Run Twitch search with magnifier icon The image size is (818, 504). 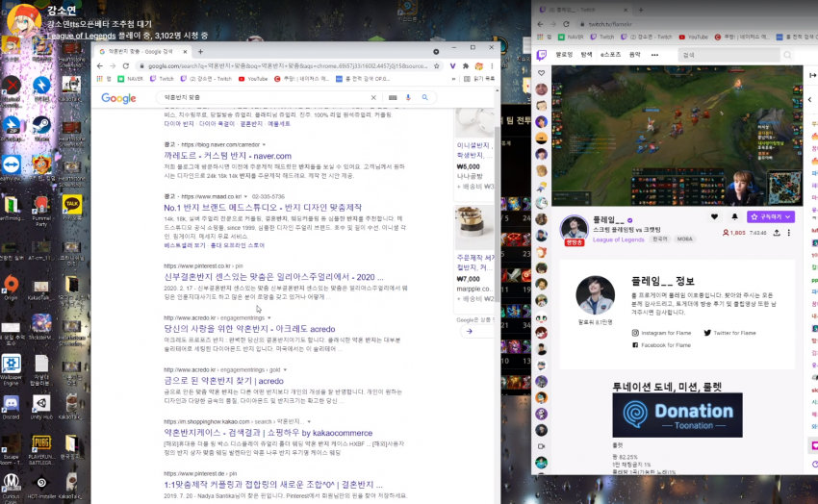787,55
